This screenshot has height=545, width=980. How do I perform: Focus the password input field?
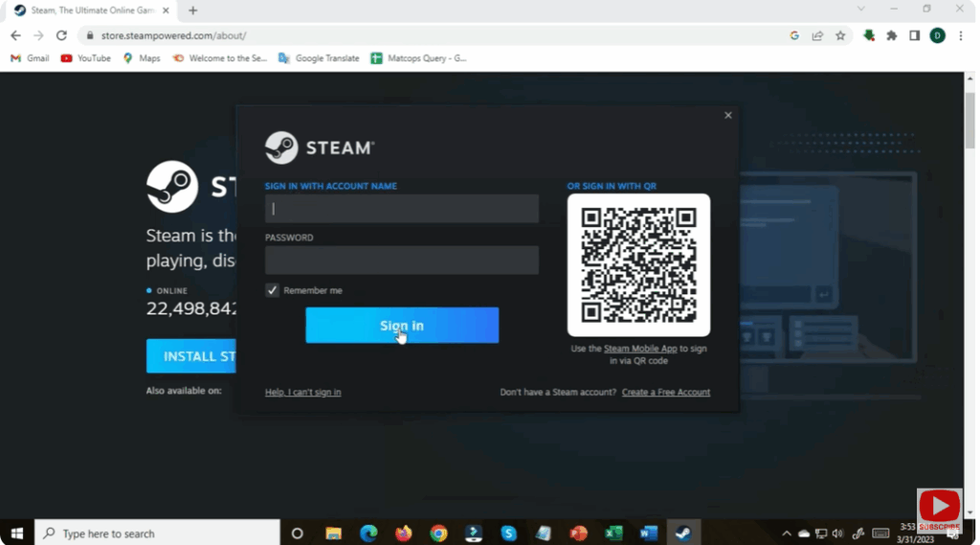(402, 261)
